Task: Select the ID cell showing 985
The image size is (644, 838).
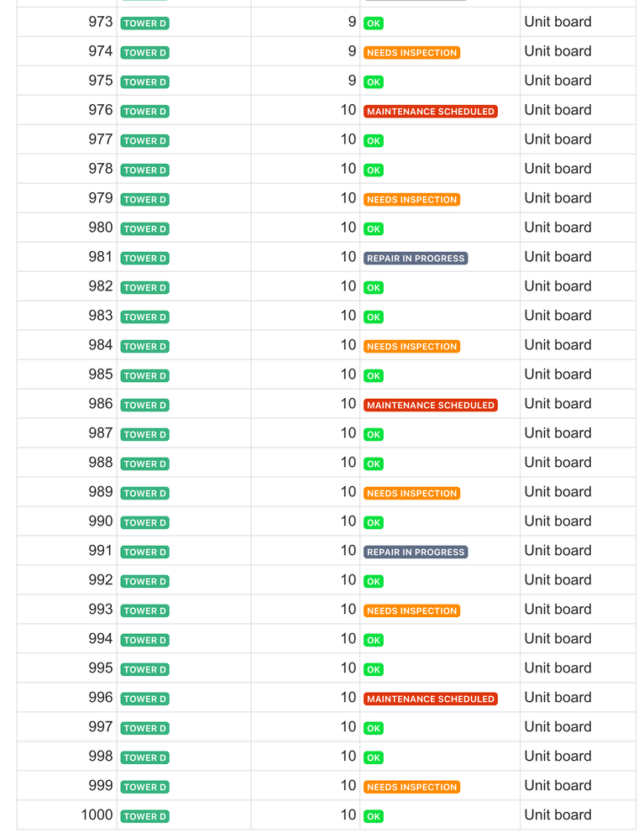Action: pos(100,374)
